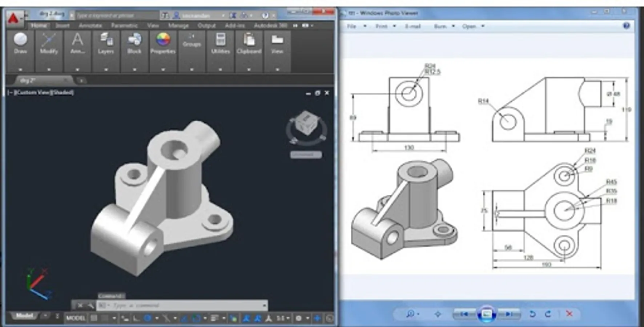Toggle polar tracking in status bar

pos(148,318)
